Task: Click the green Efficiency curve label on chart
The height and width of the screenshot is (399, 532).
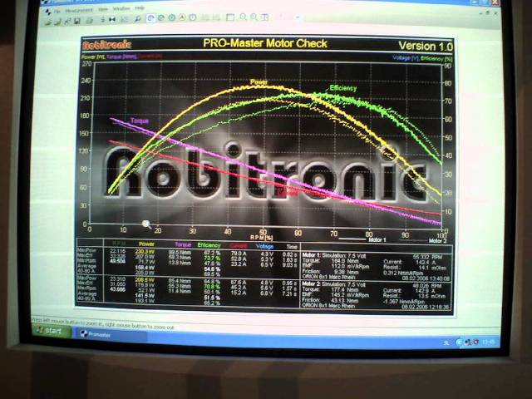Action: coord(343,88)
